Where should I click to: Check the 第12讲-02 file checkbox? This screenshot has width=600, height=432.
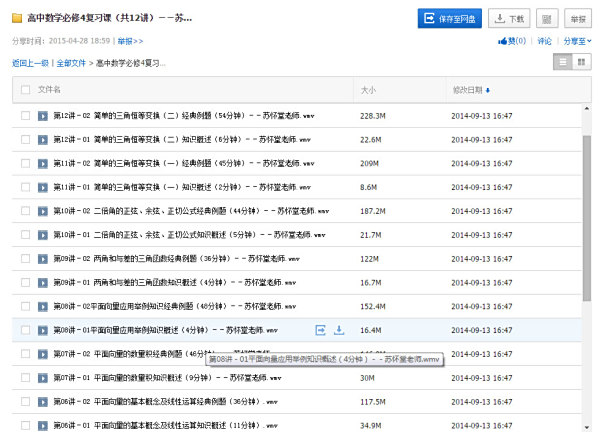[26, 116]
